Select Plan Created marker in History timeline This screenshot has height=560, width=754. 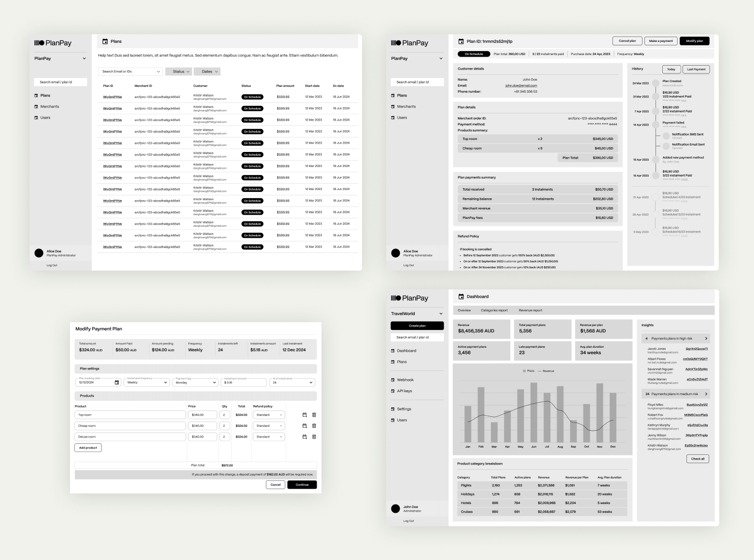pyautogui.click(x=656, y=83)
